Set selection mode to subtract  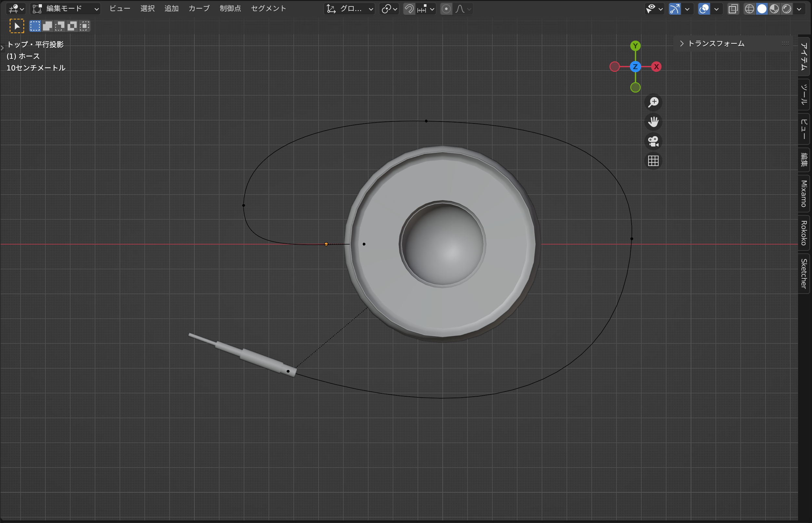[x=60, y=26]
